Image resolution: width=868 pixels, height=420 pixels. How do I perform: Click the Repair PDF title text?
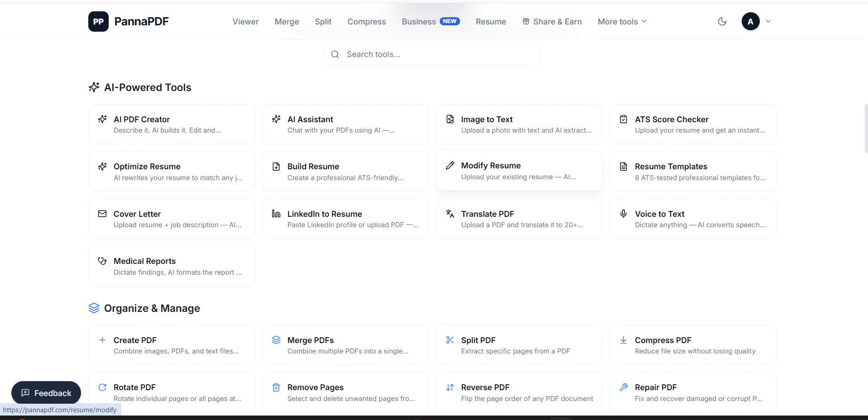click(656, 387)
